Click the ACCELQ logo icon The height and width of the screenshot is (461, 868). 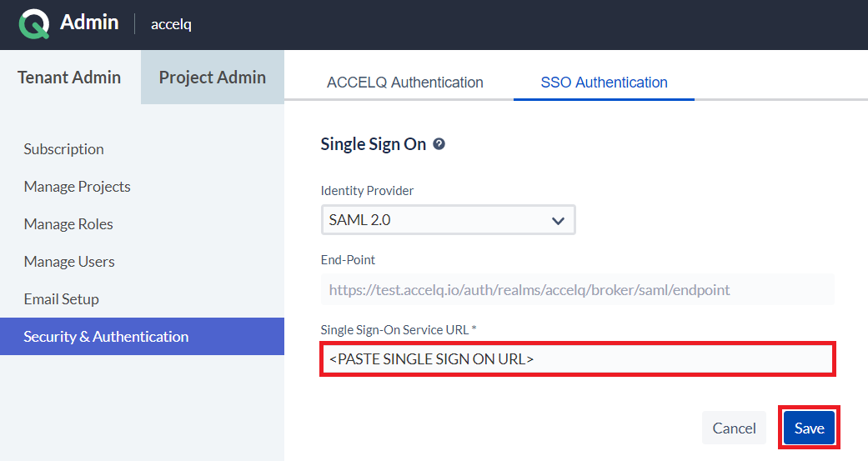point(33,23)
